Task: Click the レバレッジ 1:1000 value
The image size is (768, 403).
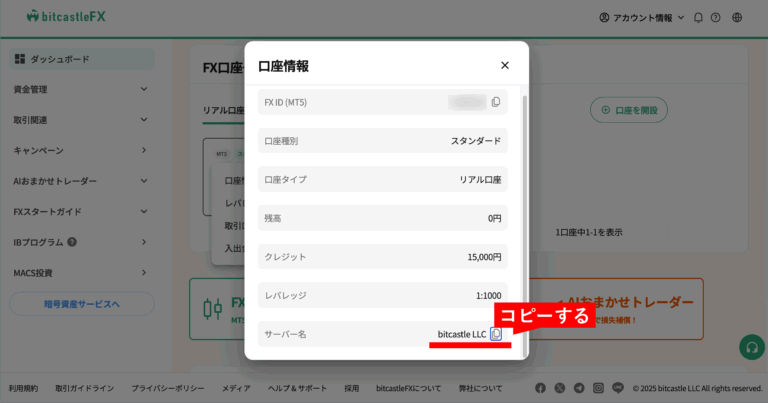Action: point(488,296)
